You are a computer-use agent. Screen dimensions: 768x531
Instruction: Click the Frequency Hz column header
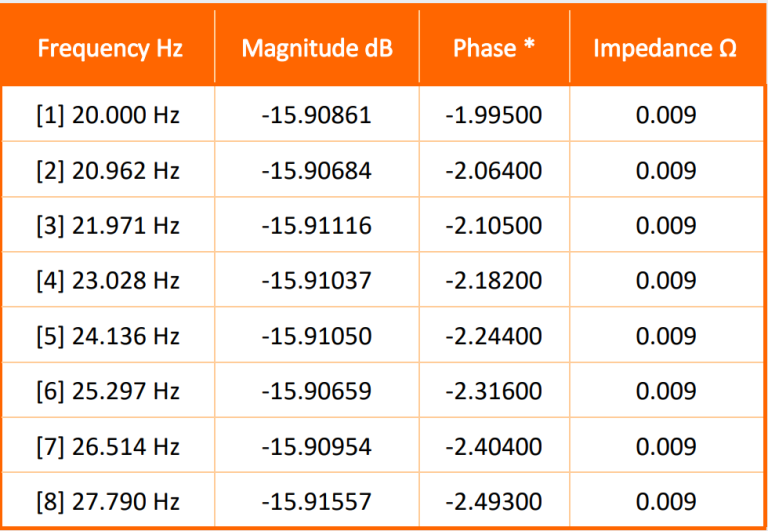click(x=110, y=48)
